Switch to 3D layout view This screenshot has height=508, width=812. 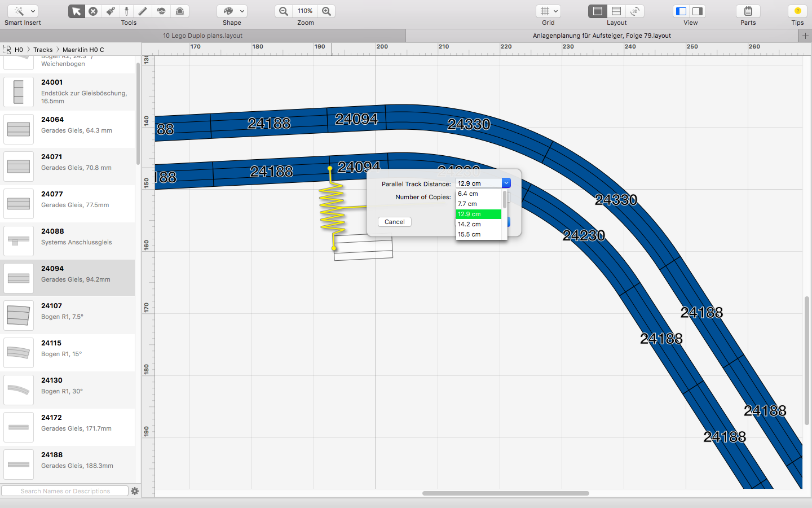tap(635, 11)
